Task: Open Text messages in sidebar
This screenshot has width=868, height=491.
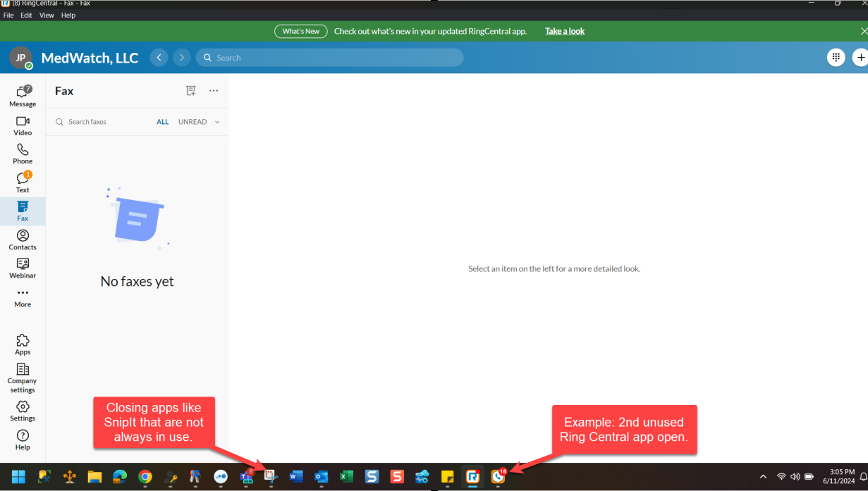Action: (x=23, y=182)
